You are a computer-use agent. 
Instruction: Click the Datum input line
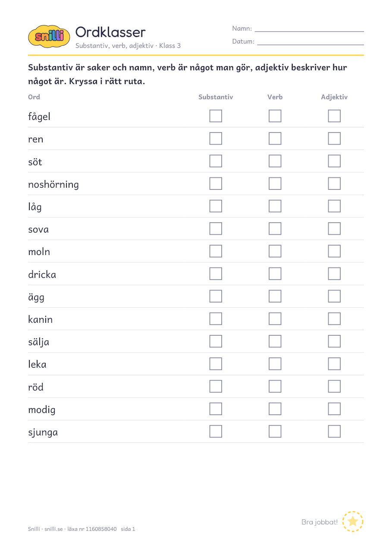(x=310, y=44)
